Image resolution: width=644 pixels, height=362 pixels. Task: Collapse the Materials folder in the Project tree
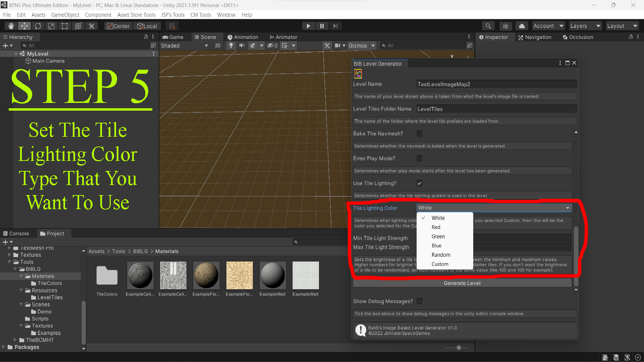tap(22, 276)
